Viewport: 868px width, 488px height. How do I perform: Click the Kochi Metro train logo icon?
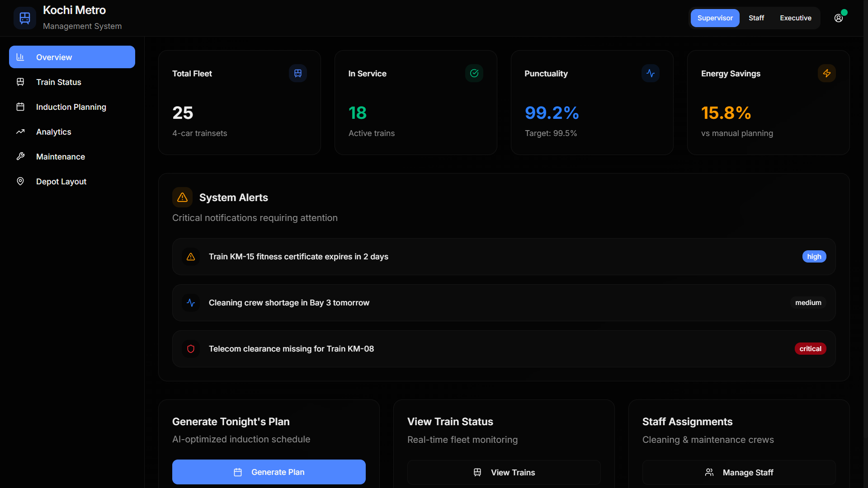pos(25,18)
